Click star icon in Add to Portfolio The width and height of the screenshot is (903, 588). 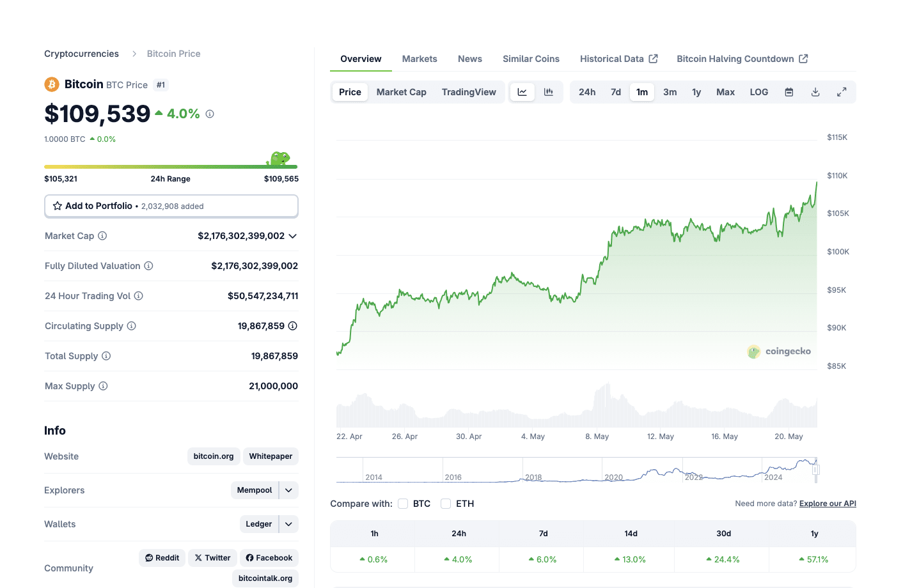(x=58, y=206)
